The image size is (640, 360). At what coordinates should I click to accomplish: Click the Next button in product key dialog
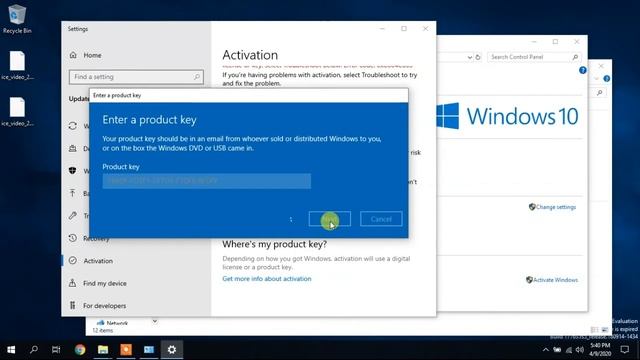pos(330,219)
